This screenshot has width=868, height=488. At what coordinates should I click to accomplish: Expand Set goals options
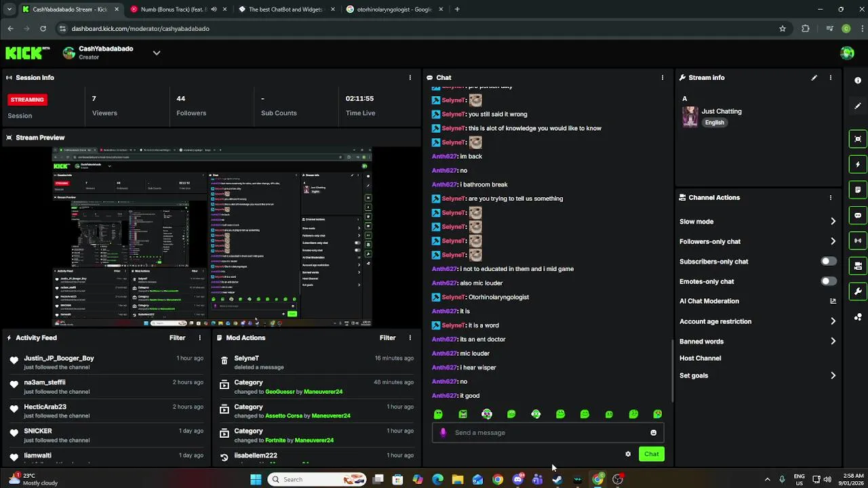833,375
